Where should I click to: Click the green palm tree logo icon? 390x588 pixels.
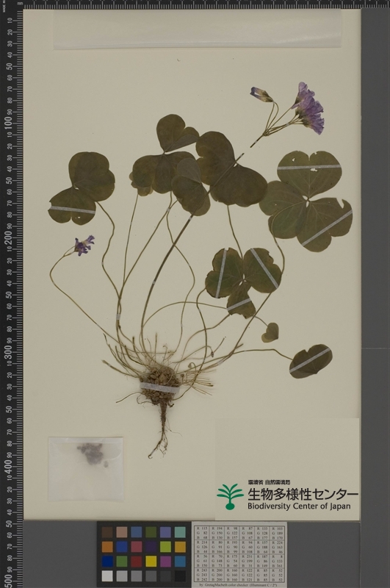point(230,497)
